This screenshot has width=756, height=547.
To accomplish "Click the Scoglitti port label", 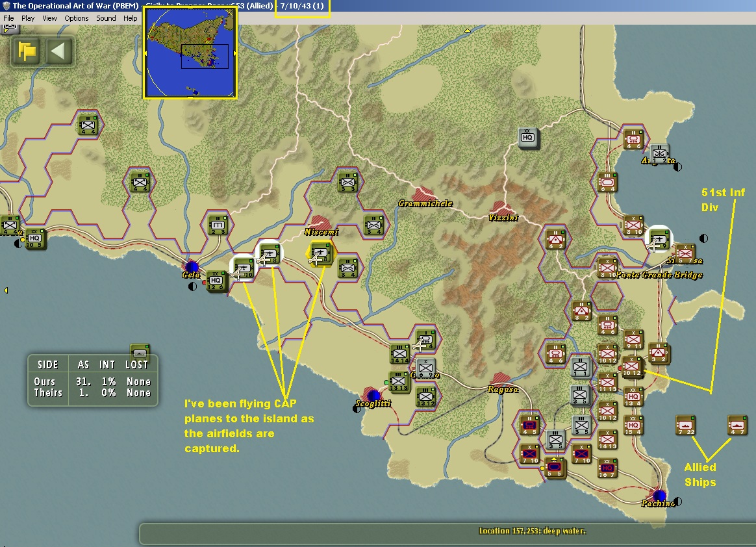I will coord(373,403).
